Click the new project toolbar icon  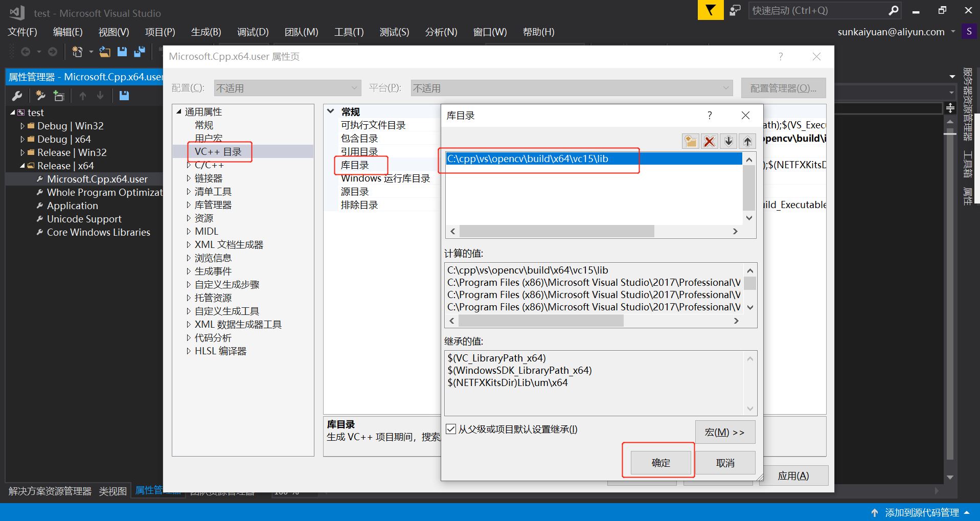click(77, 52)
